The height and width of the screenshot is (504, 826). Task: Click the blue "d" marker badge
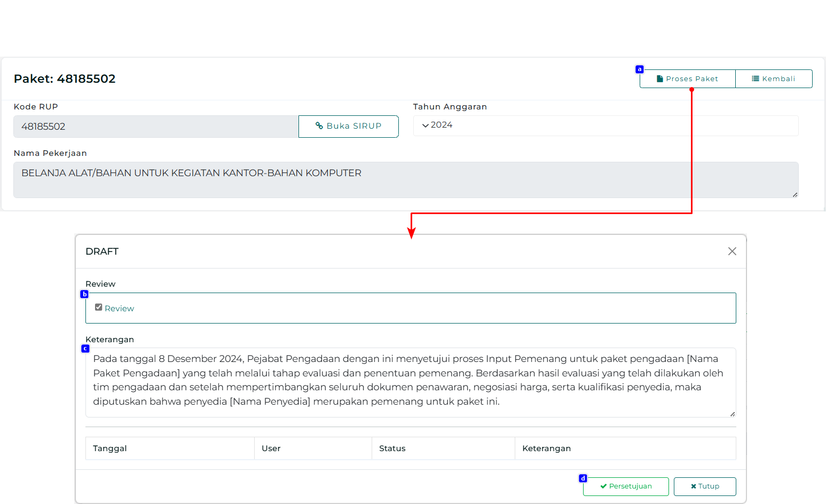pos(583,478)
